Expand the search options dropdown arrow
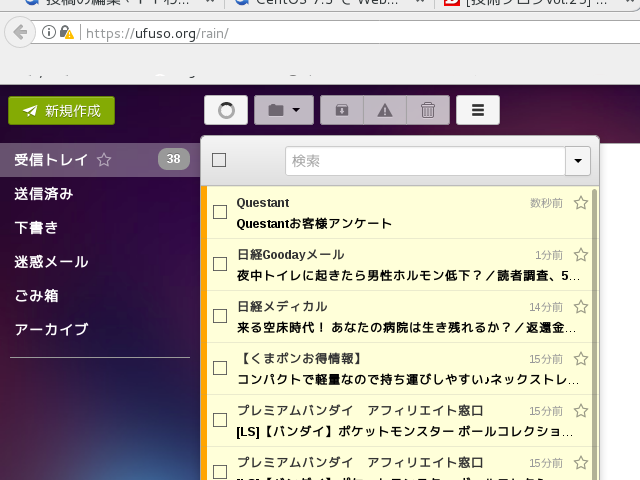This screenshot has height=480, width=640. [x=578, y=161]
